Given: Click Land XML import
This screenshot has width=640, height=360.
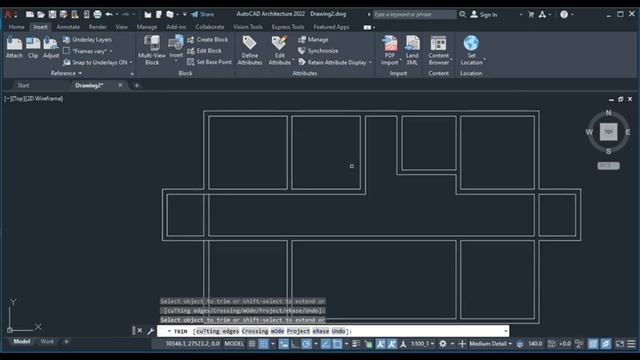Looking at the screenshot, I should pos(412,50).
